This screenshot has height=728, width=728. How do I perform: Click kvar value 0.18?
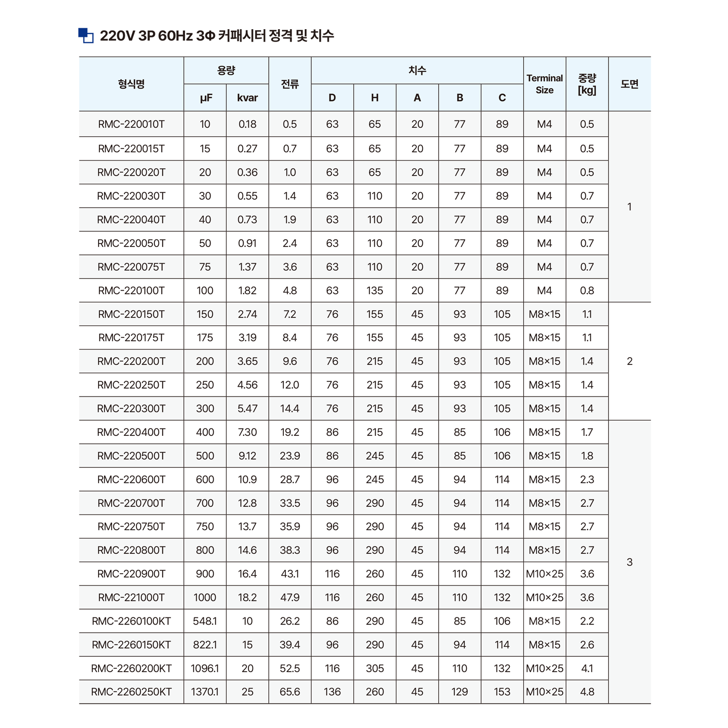tap(248, 124)
